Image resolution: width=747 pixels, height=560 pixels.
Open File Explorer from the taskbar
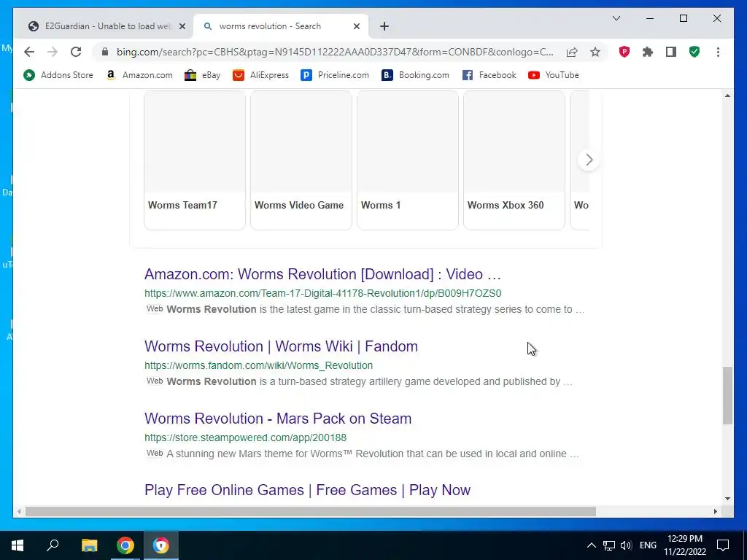pyautogui.click(x=89, y=545)
